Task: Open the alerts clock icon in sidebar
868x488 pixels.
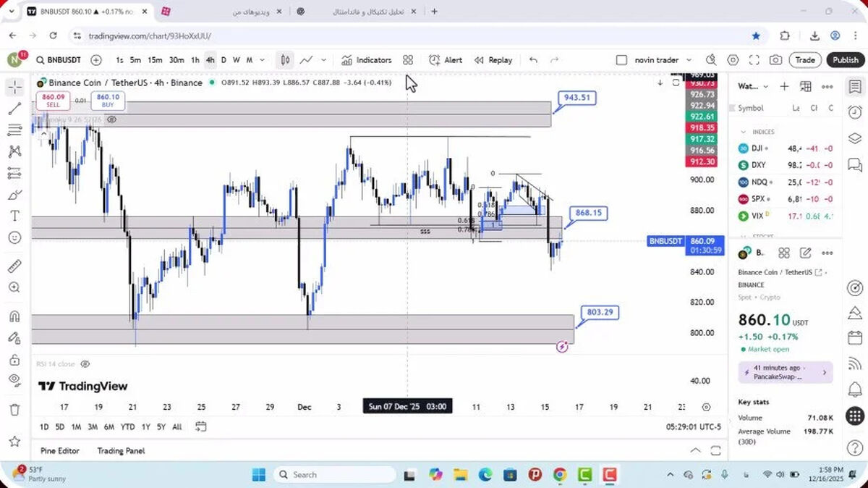Action: click(x=854, y=112)
